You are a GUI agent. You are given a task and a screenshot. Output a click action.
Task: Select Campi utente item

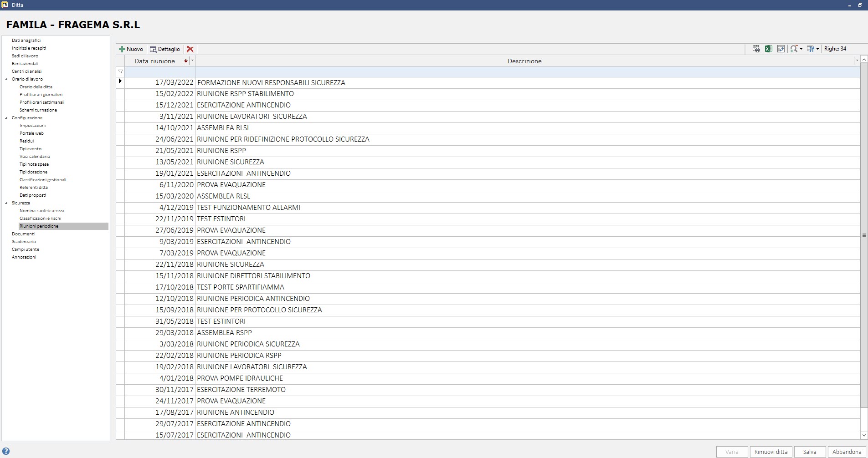[x=26, y=249]
